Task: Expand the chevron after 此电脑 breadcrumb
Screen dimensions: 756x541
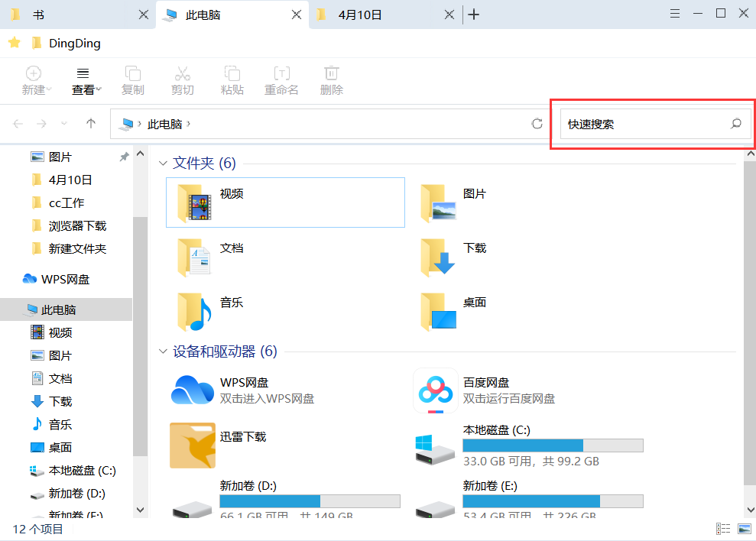Action: (189, 124)
